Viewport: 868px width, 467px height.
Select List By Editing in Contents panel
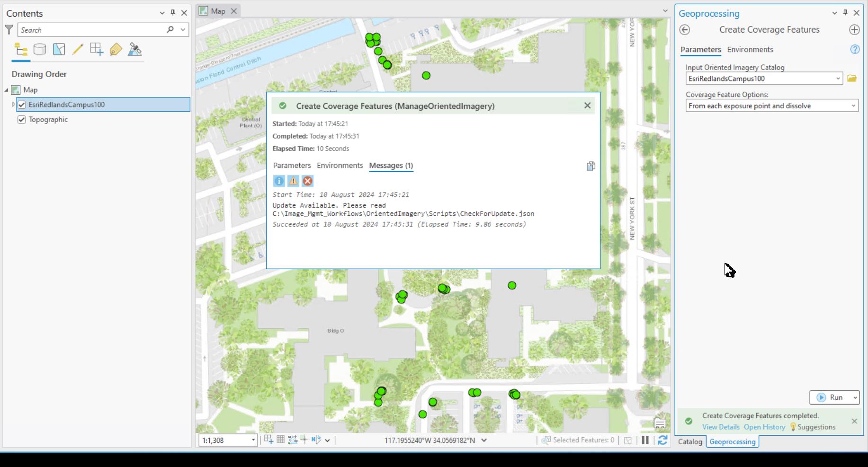tap(78, 49)
